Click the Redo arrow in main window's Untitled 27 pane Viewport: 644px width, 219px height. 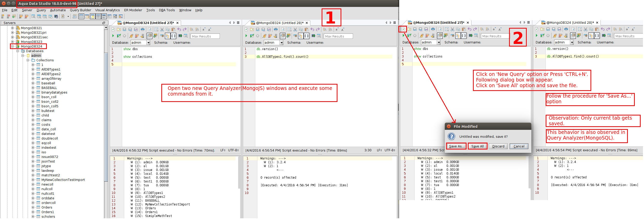point(185,29)
